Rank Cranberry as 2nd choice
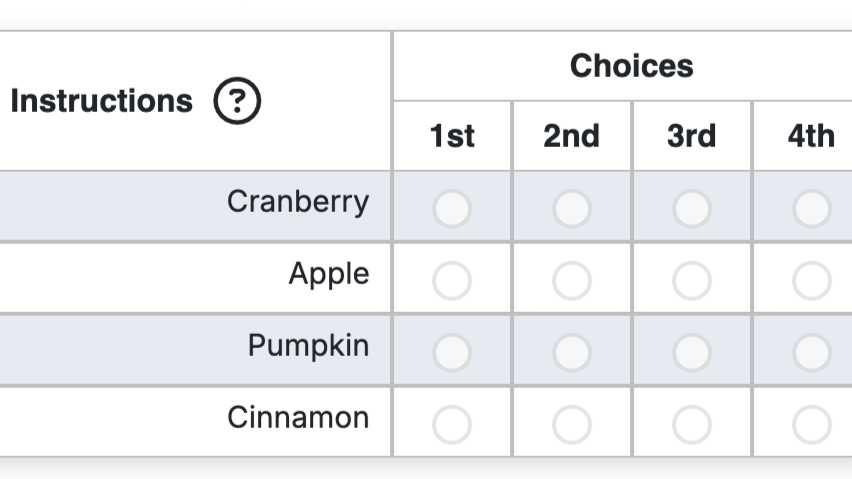The image size is (852, 479). 572,209
